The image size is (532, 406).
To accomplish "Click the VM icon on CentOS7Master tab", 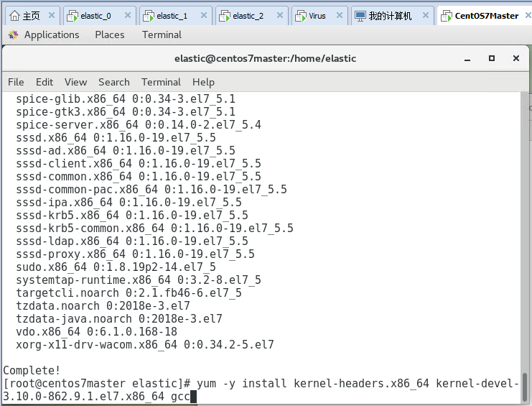I will pyautogui.click(x=447, y=16).
